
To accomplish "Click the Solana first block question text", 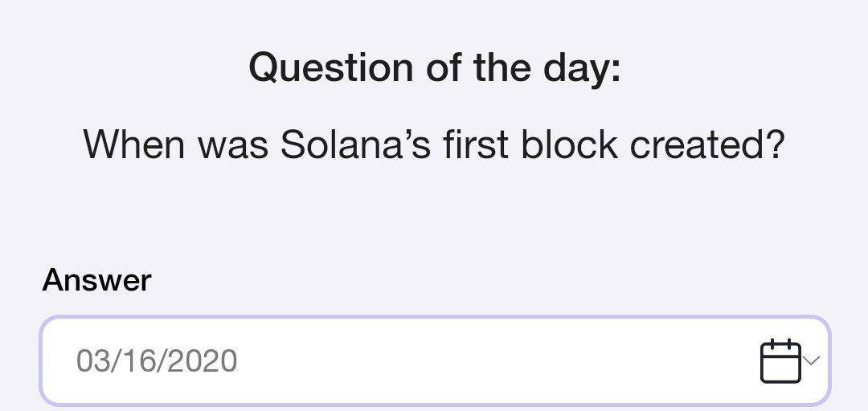I will click(x=435, y=144).
